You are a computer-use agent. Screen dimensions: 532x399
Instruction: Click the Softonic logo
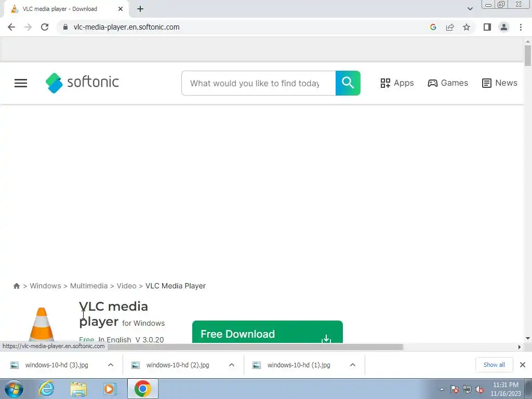[82, 83]
